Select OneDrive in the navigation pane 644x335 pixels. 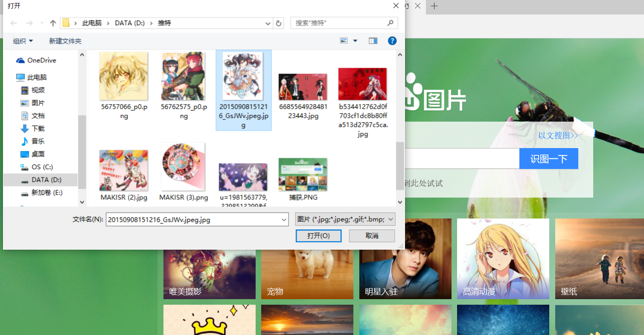[x=36, y=60]
